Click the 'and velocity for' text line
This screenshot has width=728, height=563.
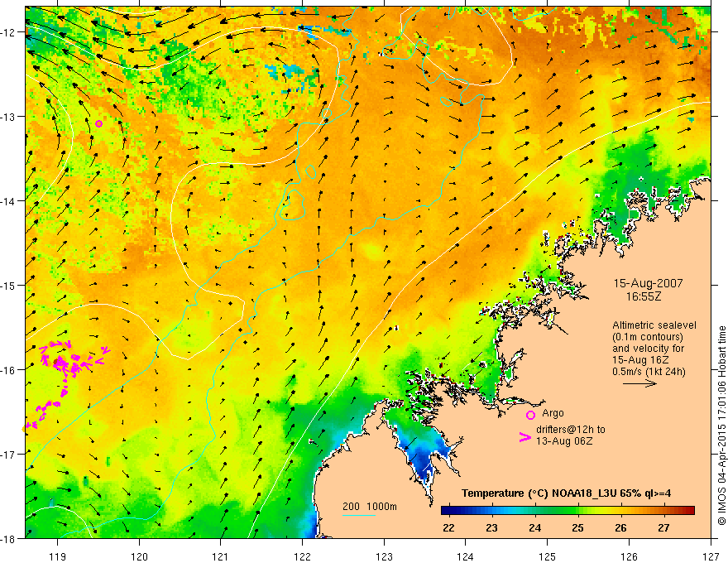click(648, 349)
